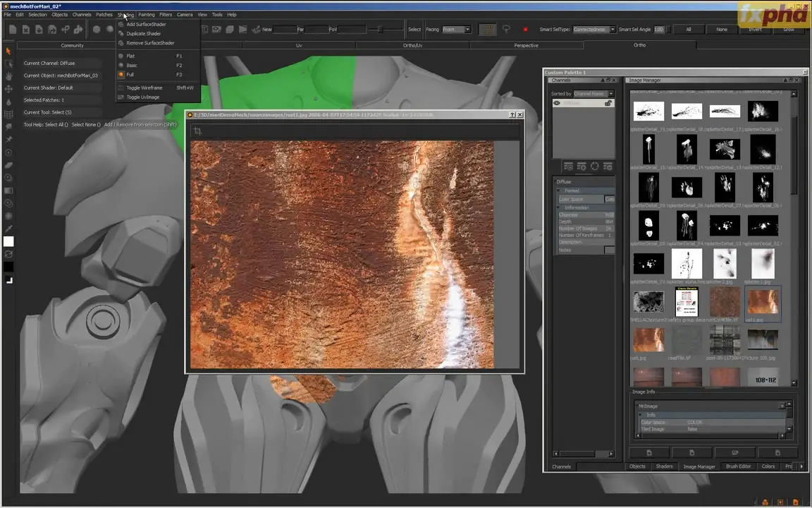Open the Smart SelType Connectedness dropdown
The image size is (812, 508).
(x=593, y=30)
